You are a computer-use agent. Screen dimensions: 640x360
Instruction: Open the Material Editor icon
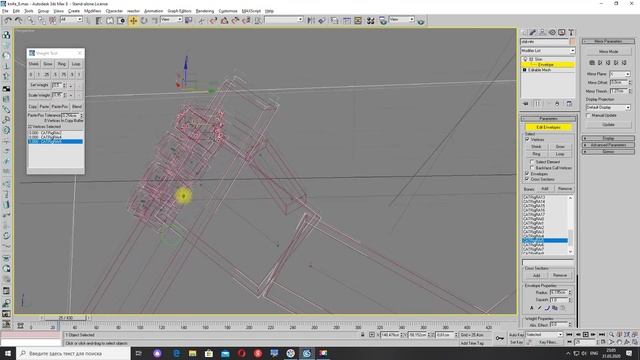click(x=371, y=20)
